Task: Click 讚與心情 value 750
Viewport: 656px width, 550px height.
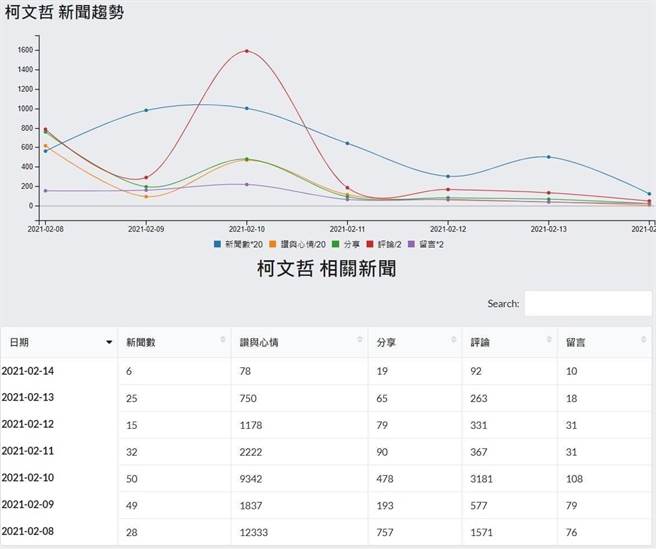Action: click(x=248, y=399)
